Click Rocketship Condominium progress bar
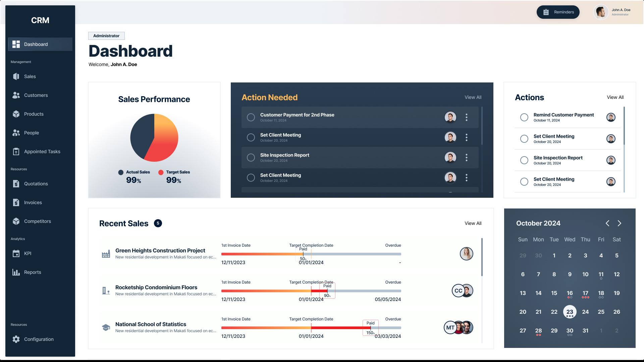 [311, 291]
